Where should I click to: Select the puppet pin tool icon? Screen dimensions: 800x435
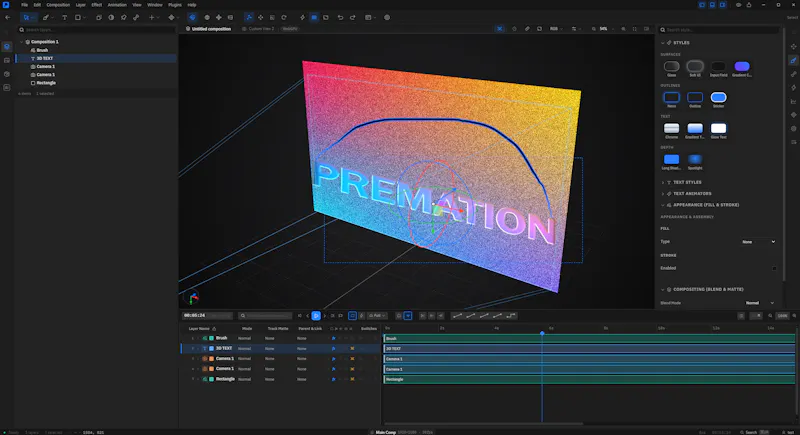[123, 17]
